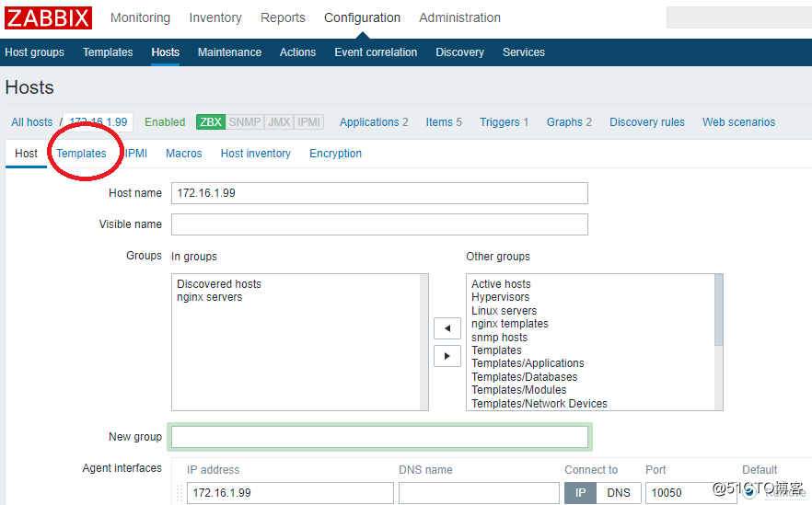Select nginx servers in In groups
Screen dimensions: 812x505
209,297
